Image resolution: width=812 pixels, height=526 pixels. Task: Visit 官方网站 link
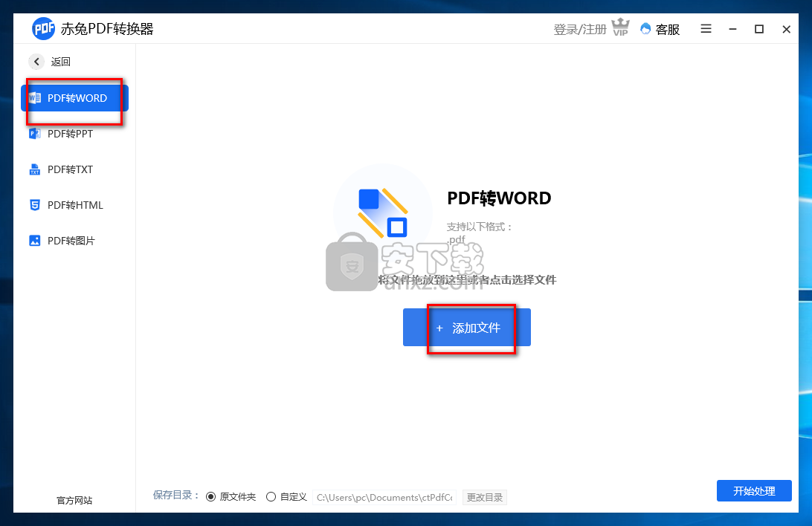pyautogui.click(x=74, y=500)
